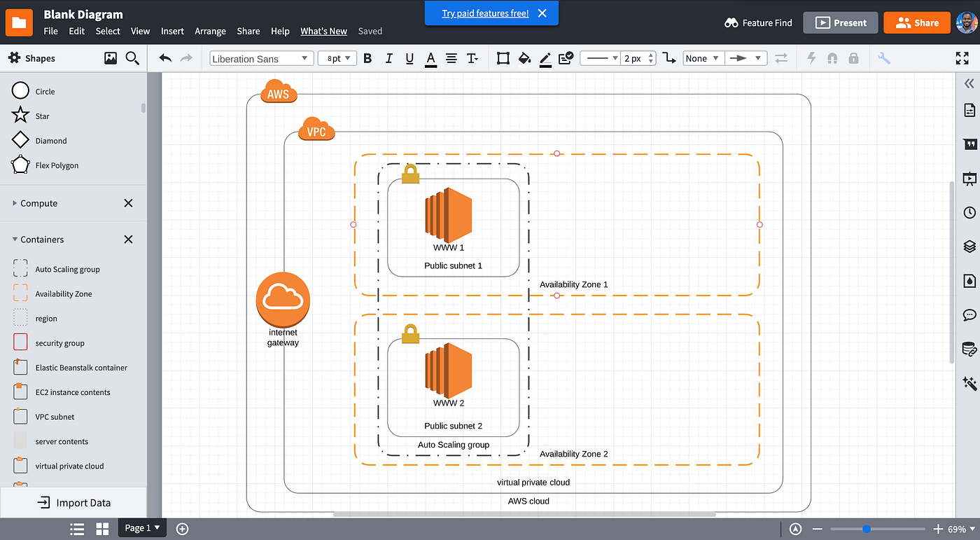Toggle italic text formatting
The image size is (980, 540).
point(388,58)
